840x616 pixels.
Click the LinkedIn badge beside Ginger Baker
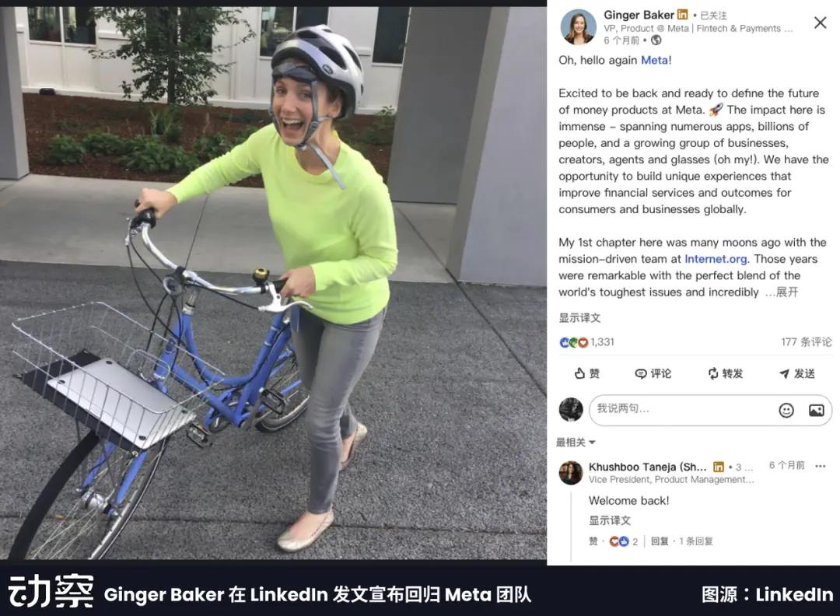(682, 15)
